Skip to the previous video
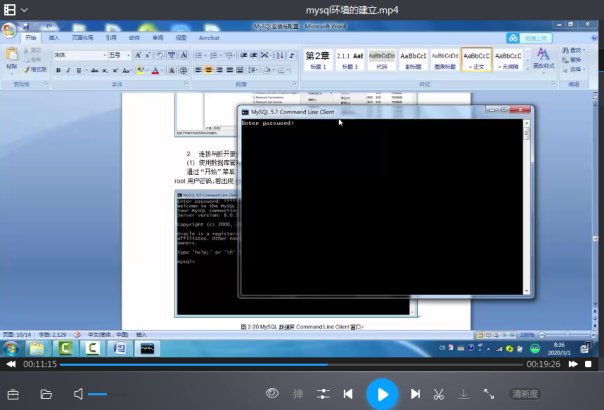This screenshot has width=604, height=410. (x=347, y=394)
